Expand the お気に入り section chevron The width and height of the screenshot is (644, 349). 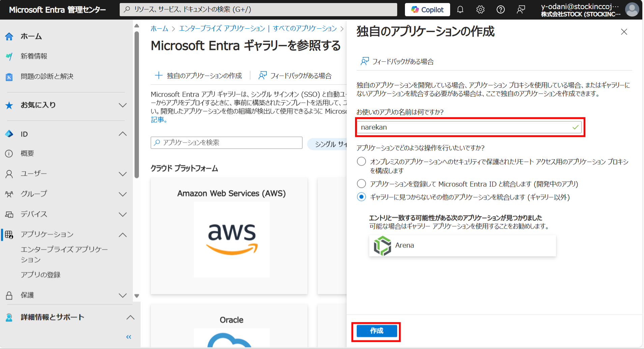click(123, 105)
